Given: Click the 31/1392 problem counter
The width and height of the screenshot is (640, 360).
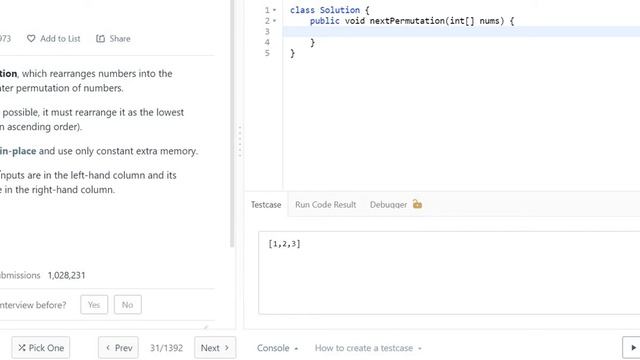Looking at the screenshot, I should (166, 348).
